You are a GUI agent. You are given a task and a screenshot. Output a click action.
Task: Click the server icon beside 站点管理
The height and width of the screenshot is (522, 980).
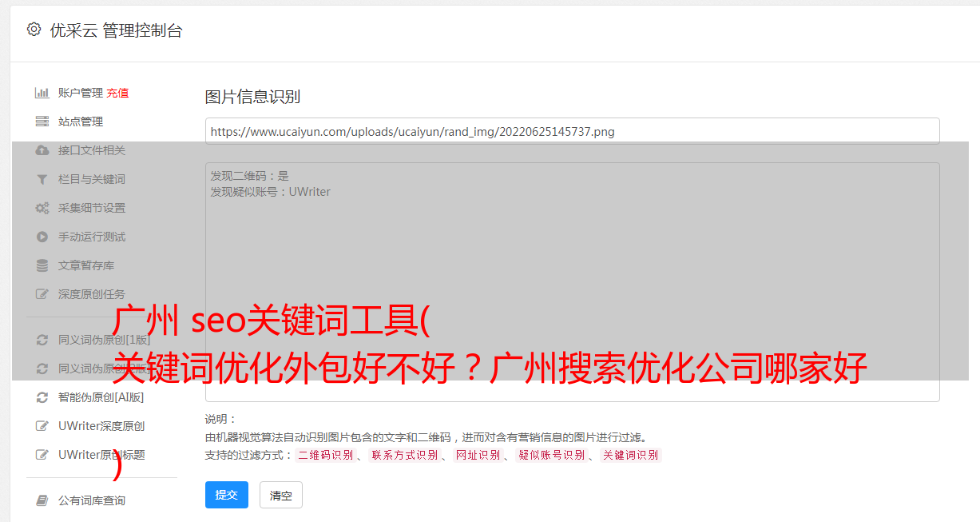pos(42,122)
